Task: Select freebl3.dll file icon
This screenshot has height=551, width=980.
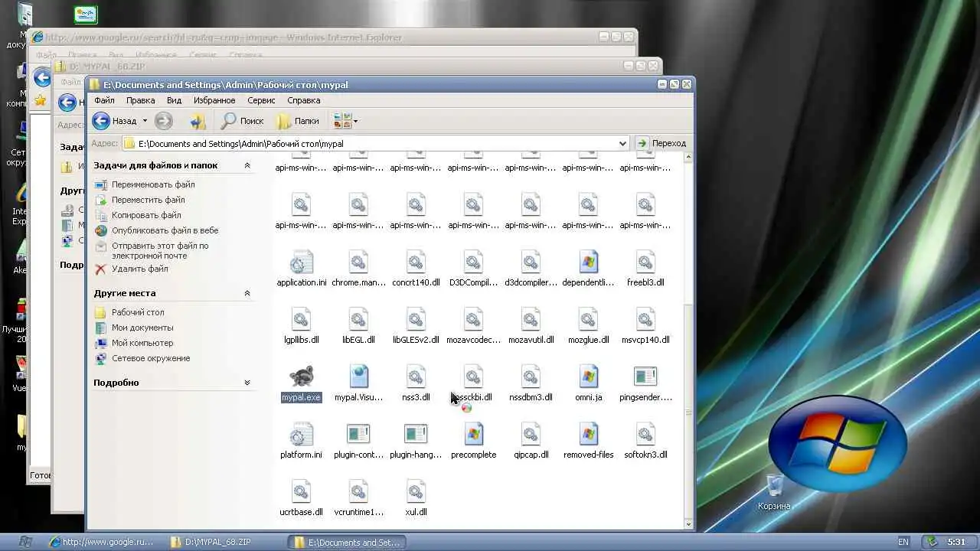Action: coord(645,261)
